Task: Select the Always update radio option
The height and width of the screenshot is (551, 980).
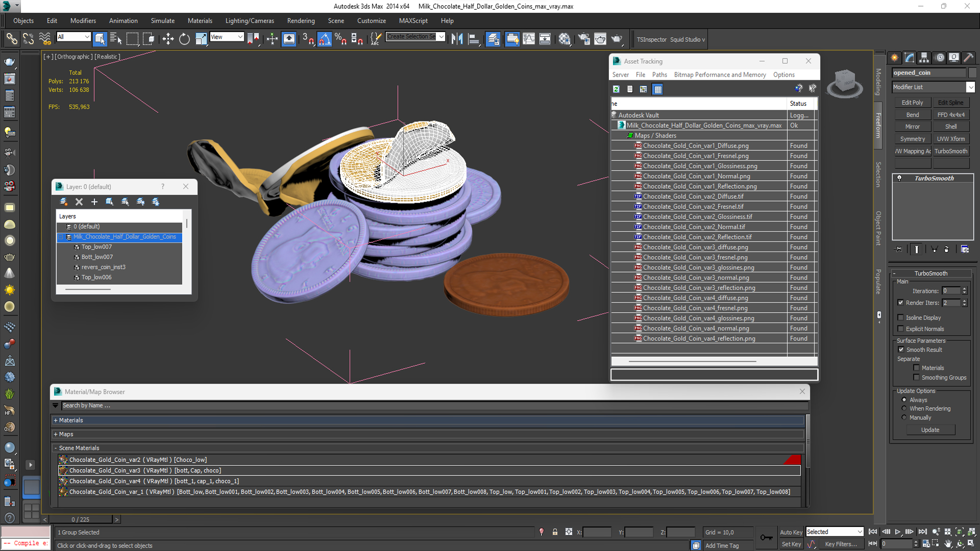Action: [904, 400]
